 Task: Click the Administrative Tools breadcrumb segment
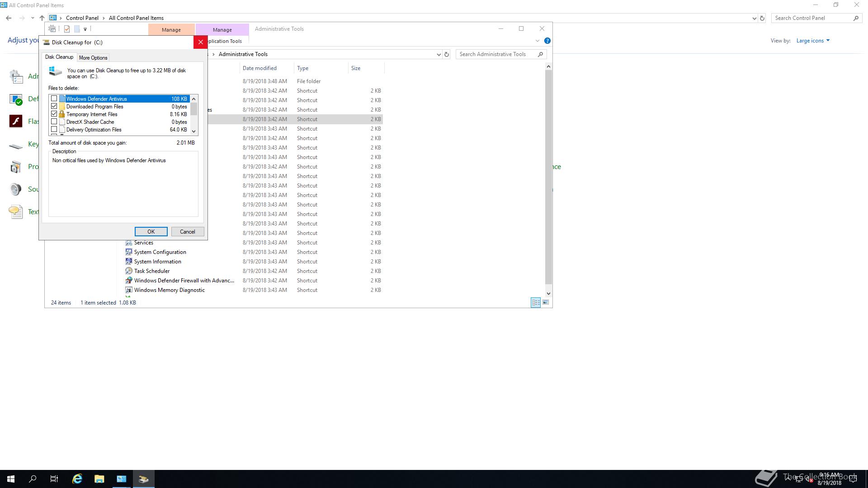tap(243, 54)
